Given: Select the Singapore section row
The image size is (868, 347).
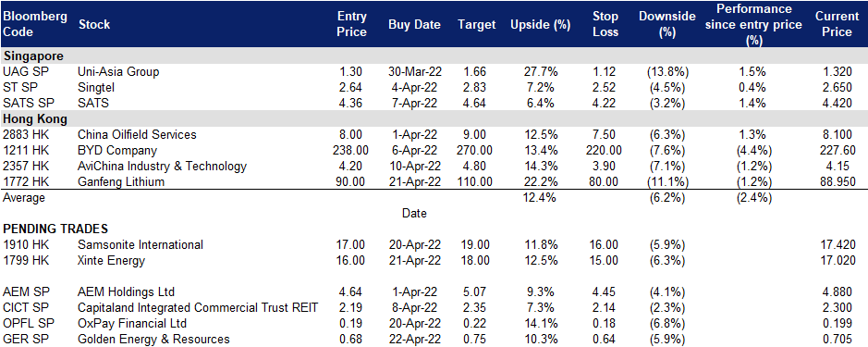Looking at the screenshot, I should (434, 56).
